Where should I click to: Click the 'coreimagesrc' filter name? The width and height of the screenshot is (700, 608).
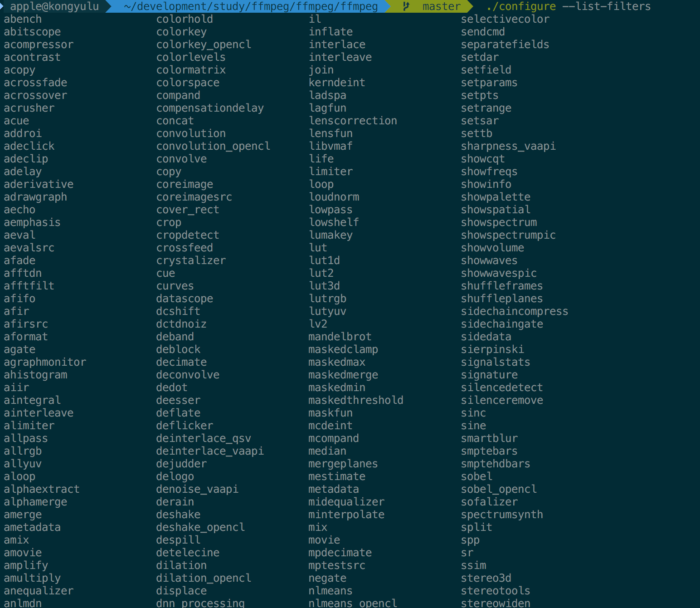tap(194, 197)
